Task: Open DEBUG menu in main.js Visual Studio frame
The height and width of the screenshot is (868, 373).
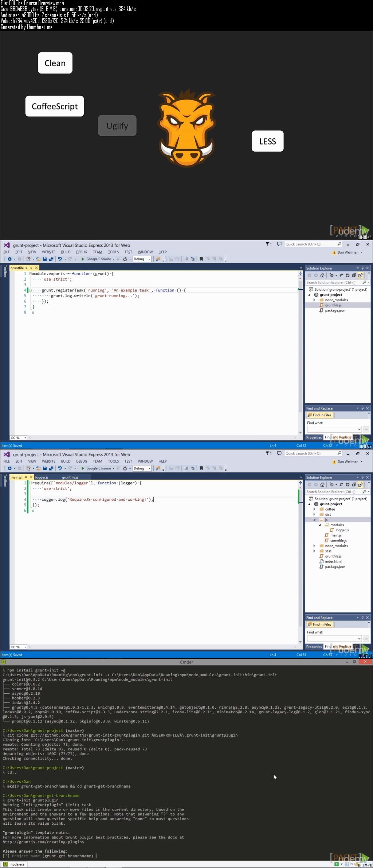Action: (x=82, y=461)
